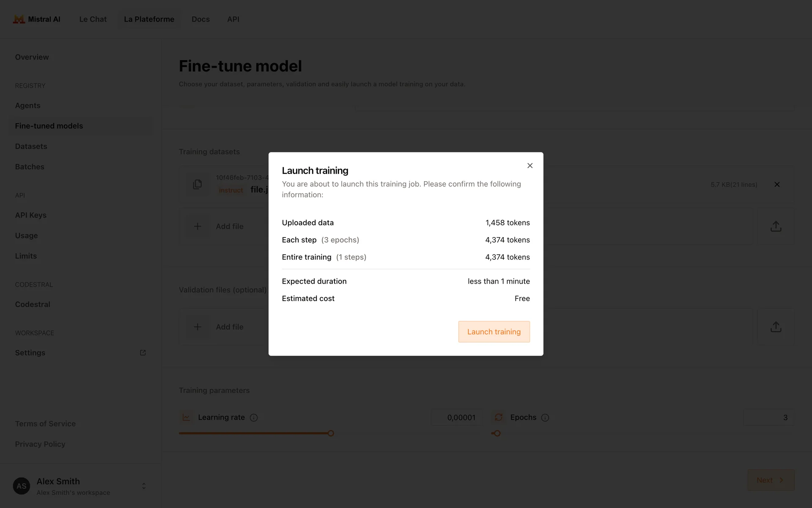This screenshot has height=508, width=812.
Task: Click the plus icon to add validation file
Action: tap(198, 327)
